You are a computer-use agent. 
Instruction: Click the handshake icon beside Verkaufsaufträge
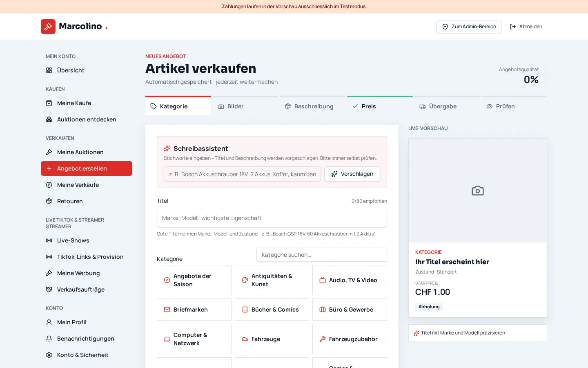pos(49,289)
